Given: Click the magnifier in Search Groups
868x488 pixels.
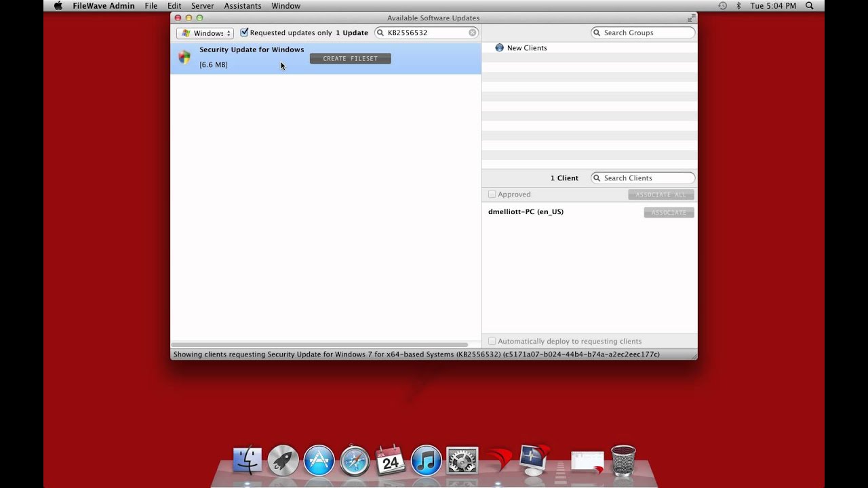Looking at the screenshot, I should tap(597, 33).
